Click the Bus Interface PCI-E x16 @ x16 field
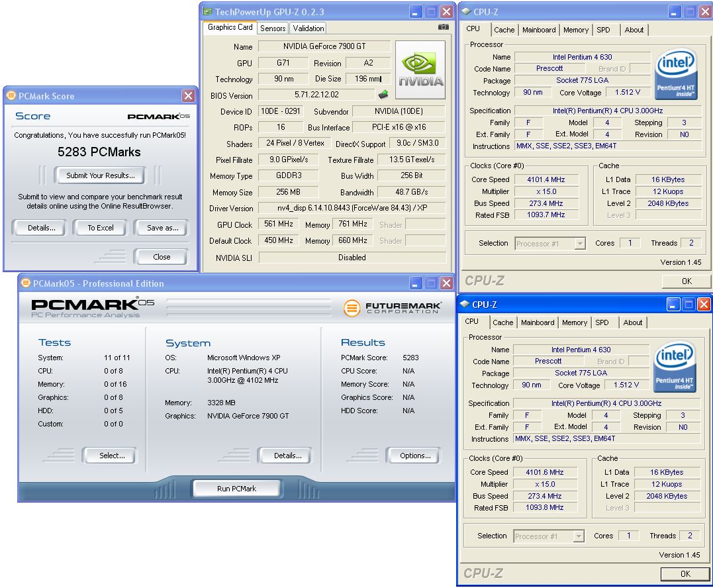Viewport: 713px width, 588px height. point(399,127)
